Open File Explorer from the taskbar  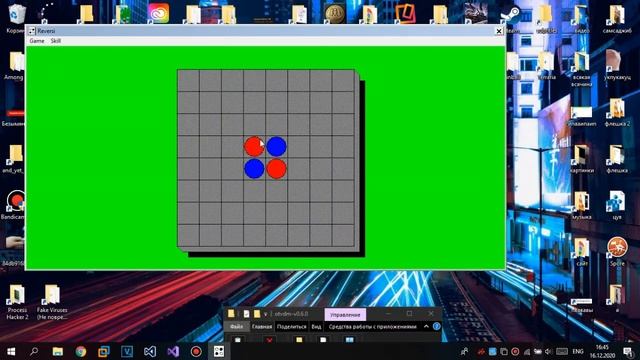(58, 351)
